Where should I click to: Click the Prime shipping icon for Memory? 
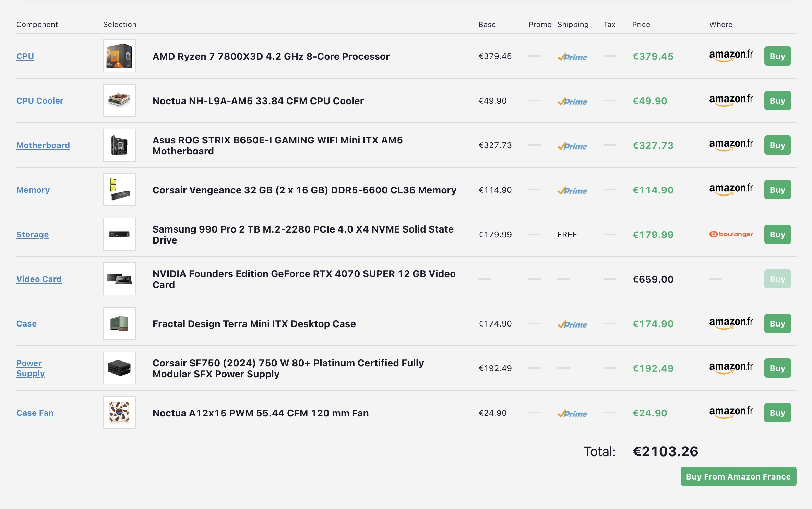(x=572, y=190)
